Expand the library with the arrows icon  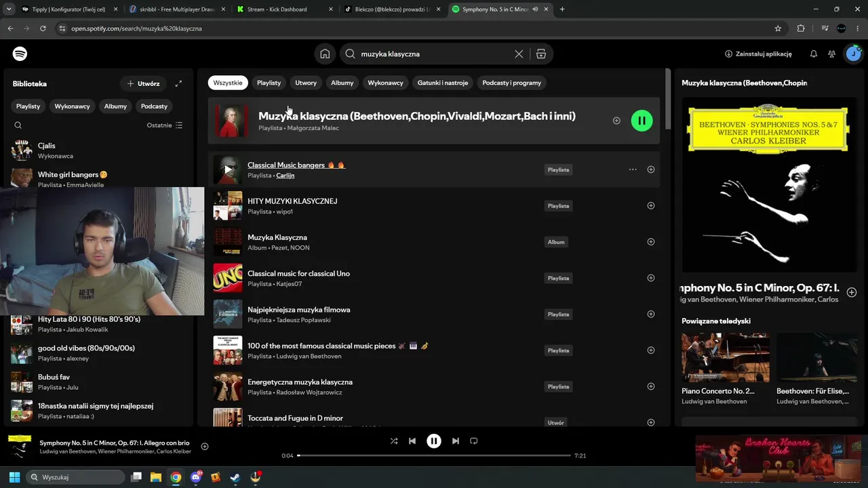click(178, 83)
